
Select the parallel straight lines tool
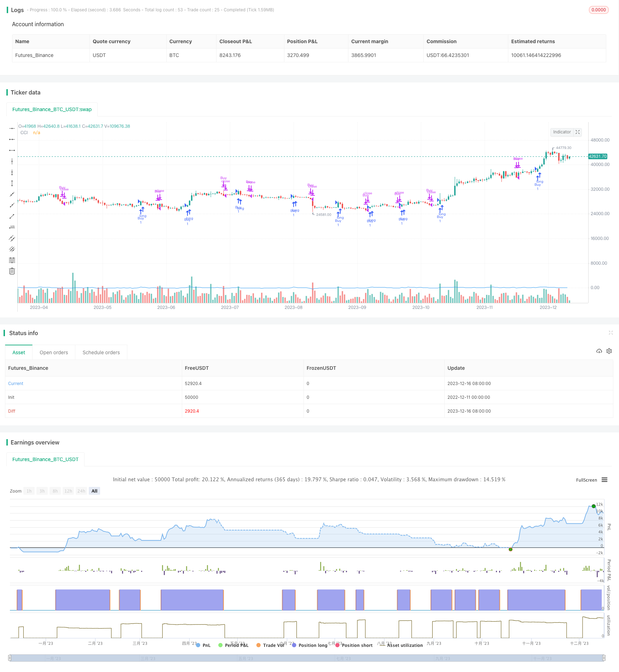[12, 249]
